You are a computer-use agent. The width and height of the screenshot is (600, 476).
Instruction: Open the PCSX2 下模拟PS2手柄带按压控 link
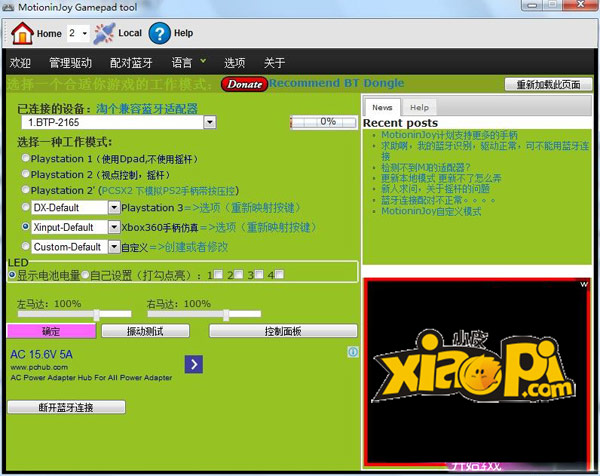click(168, 190)
